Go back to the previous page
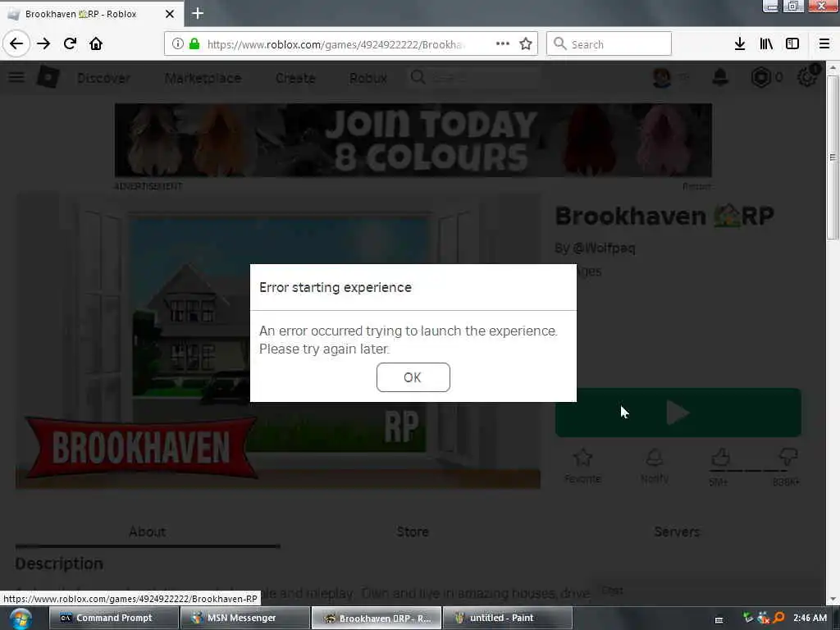 (16, 43)
